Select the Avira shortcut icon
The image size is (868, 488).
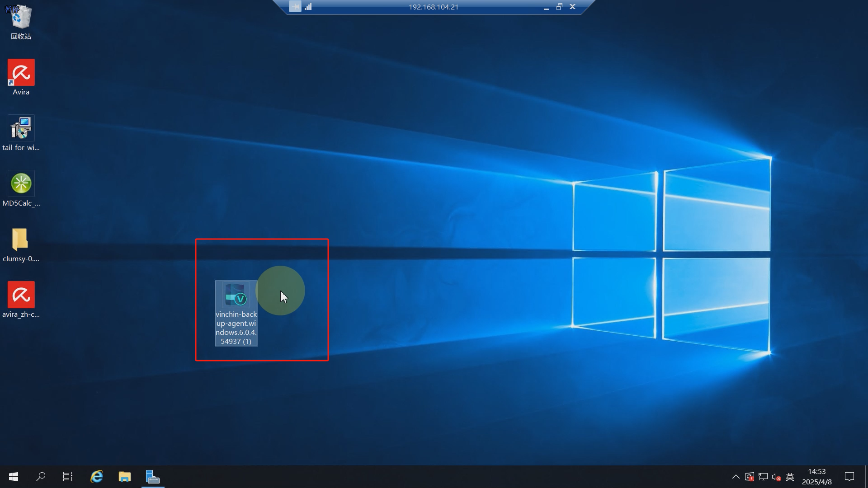click(x=21, y=73)
